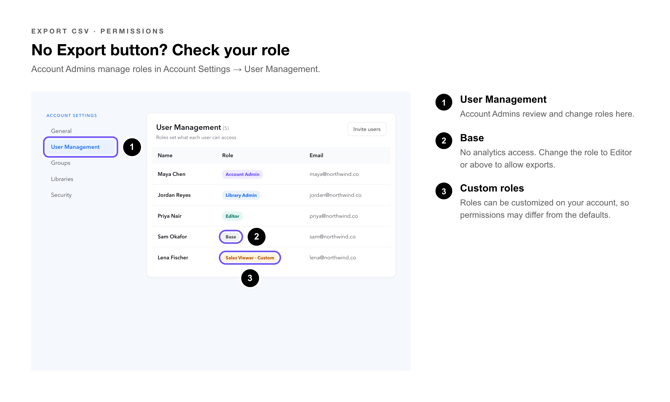Click the Name column header
The height and width of the screenshot is (402, 670).
pyautogui.click(x=165, y=155)
